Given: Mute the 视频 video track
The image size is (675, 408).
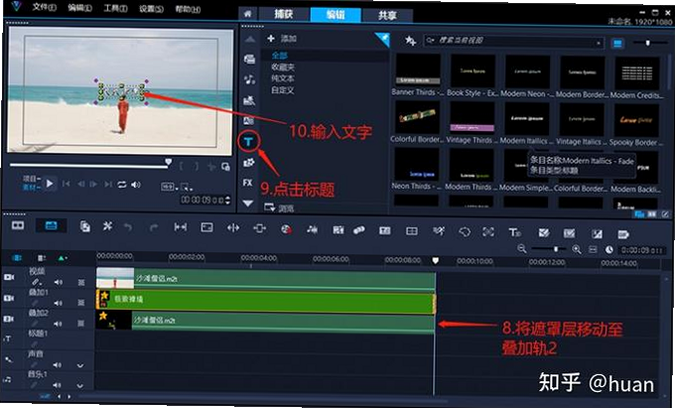Looking at the screenshot, I should (x=58, y=282).
